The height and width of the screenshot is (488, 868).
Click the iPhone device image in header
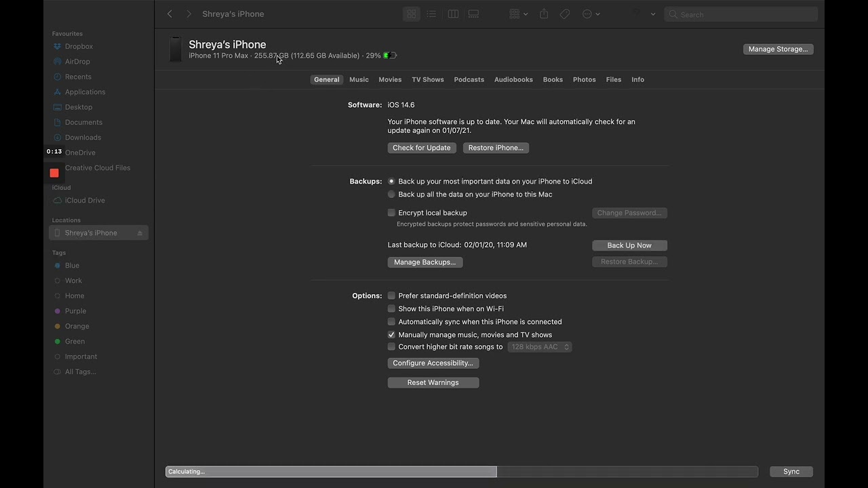click(x=176, y=49)
